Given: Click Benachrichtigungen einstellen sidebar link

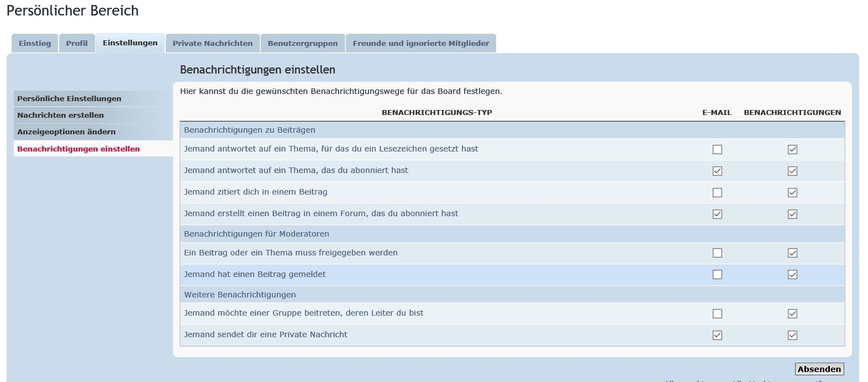Looking at the screenshot, I should (x=78, y=149).
